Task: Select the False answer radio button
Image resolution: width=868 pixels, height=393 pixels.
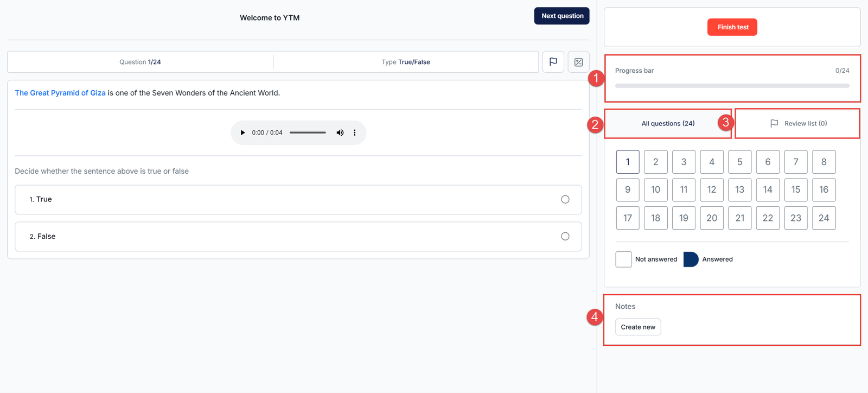Action: click(x=565, y=236)
